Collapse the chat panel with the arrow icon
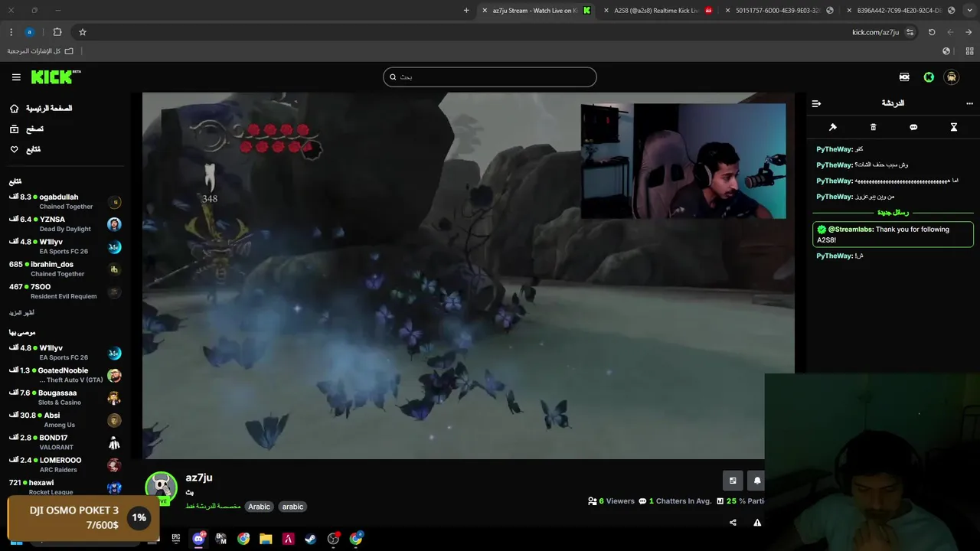980x551 pixels. [x=816, y=103]
